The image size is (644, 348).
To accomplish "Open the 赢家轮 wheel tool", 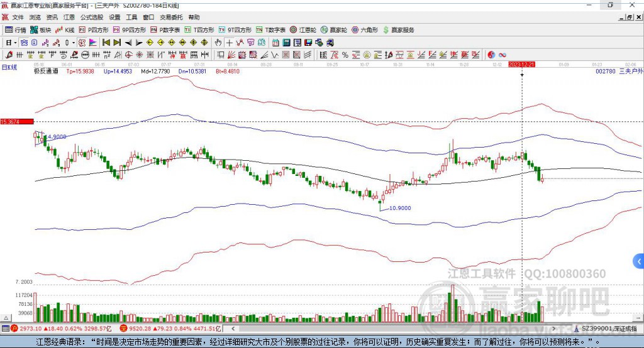I will 334,30.
